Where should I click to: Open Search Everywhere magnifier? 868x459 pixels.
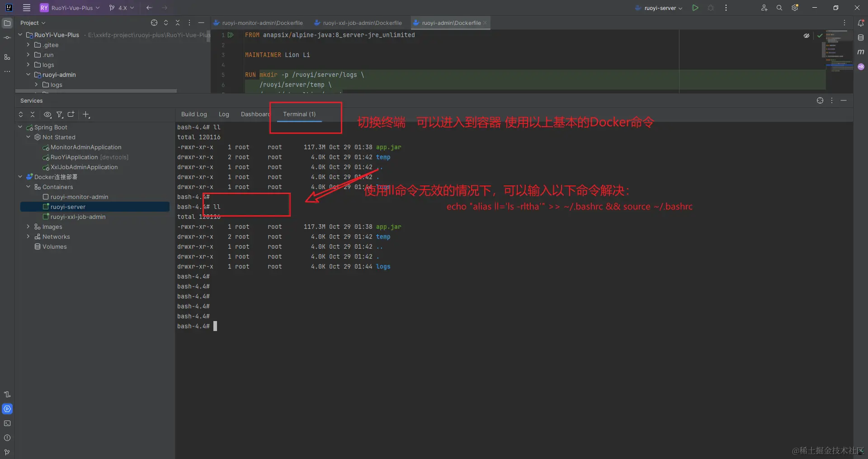click(x=779, y=8)
